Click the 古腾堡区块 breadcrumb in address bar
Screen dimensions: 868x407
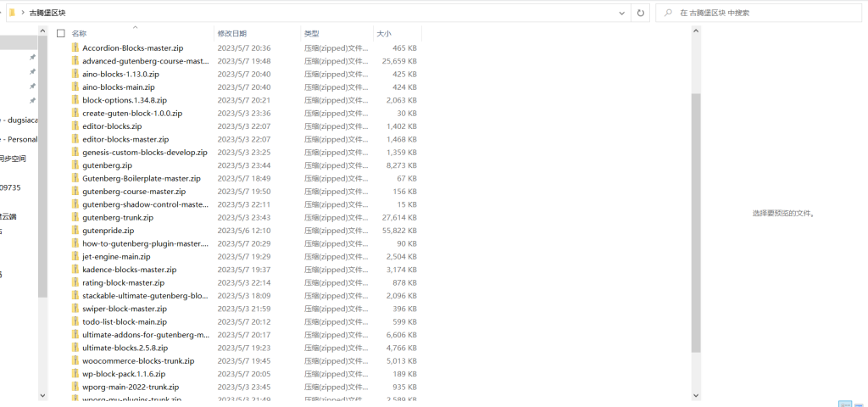coord(47,13)
